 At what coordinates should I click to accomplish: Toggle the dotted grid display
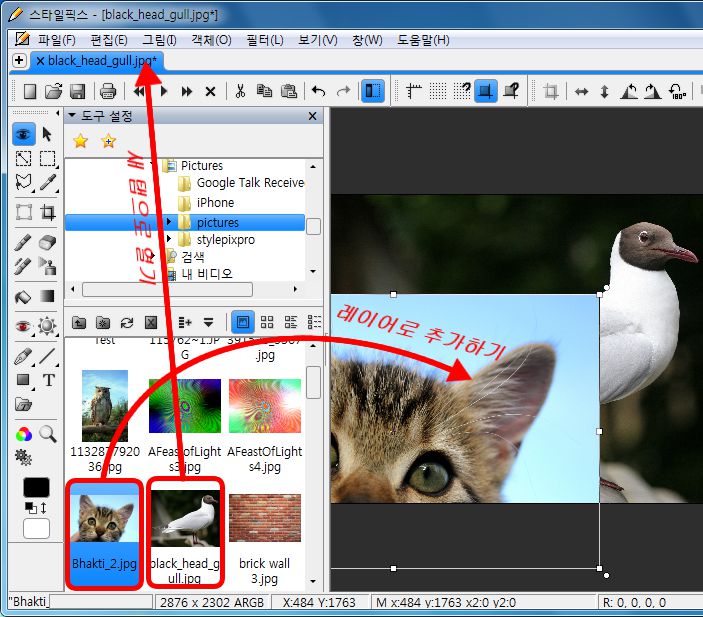tap(438, 91)
